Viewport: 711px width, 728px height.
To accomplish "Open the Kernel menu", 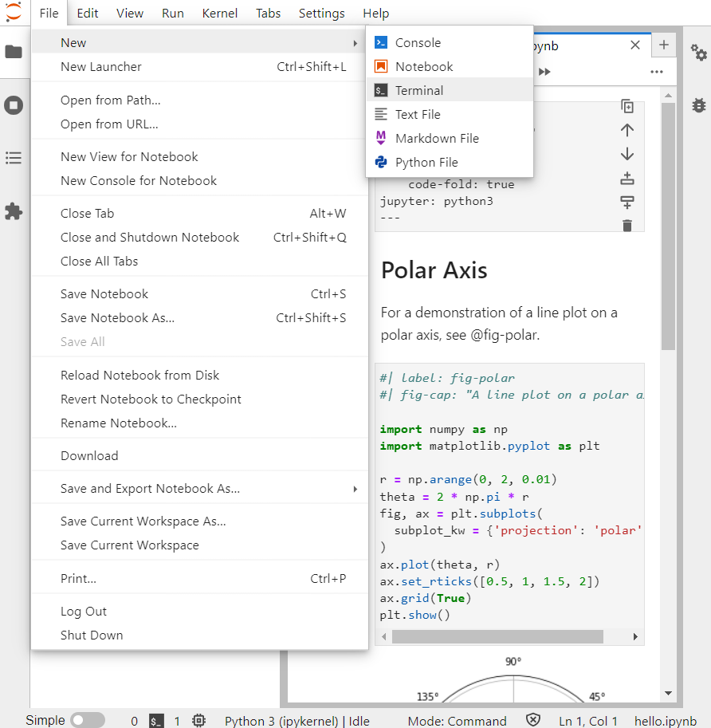I will coord(219,14).
